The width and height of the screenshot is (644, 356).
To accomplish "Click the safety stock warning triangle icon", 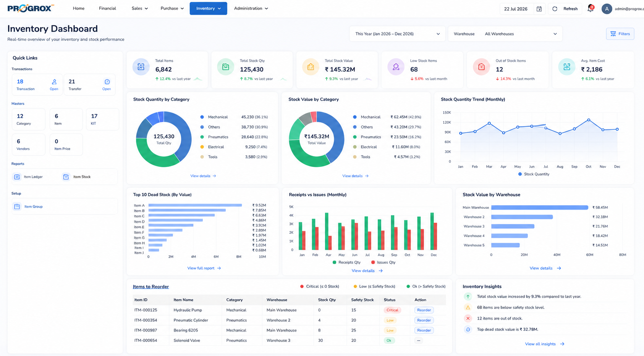I will pyautogui.click(x=468, y=307).
